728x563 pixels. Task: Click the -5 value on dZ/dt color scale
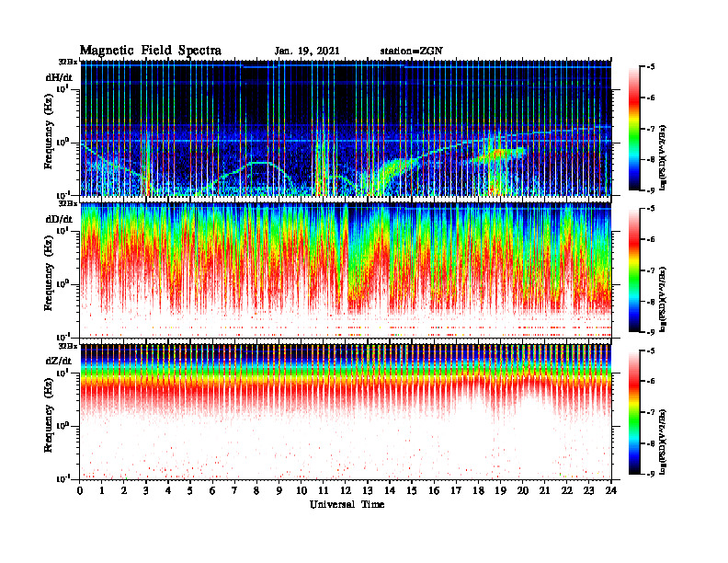pyautogui.click(x=651, y=350)
